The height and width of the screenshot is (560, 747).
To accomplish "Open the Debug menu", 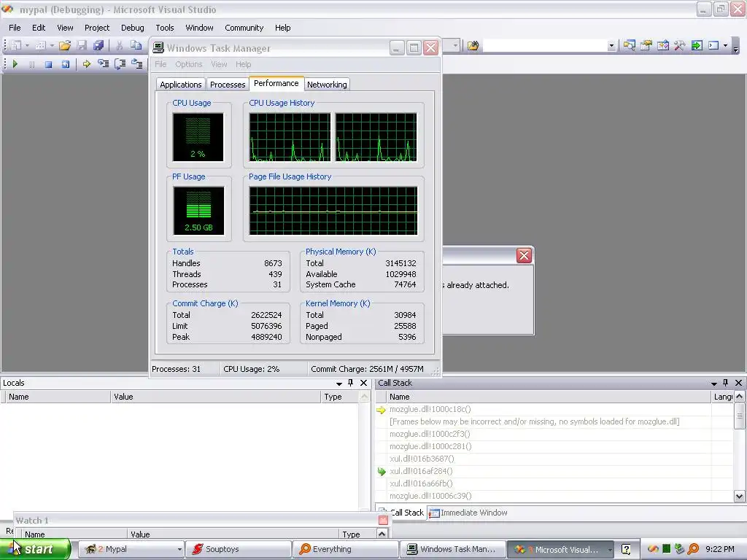I will [x=133, y=28].
